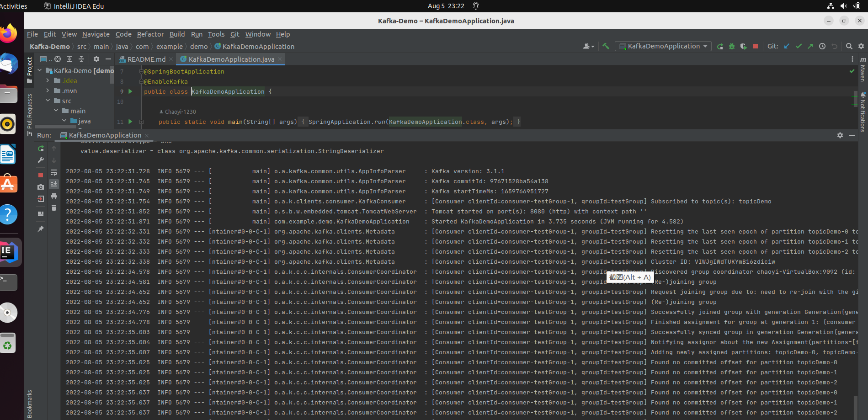This screenshot has width=868, height=420.
Task: Open Firefox from Ubuntu dock
Action: (8, 34)
